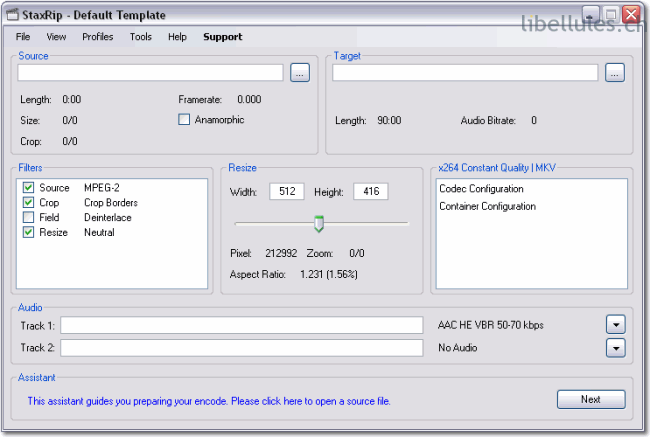Click the Track 1 audio field
This screenshot has width=650, height=437.
(x=242, y=325)
